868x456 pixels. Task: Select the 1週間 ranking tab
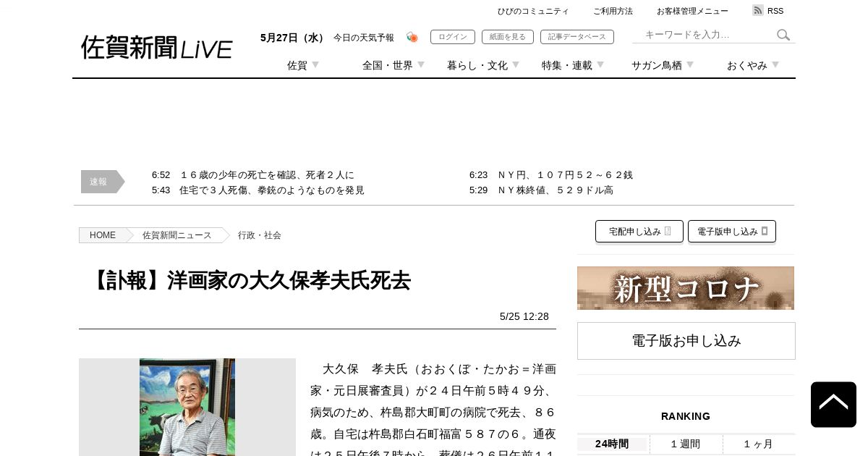coord(686,444)
